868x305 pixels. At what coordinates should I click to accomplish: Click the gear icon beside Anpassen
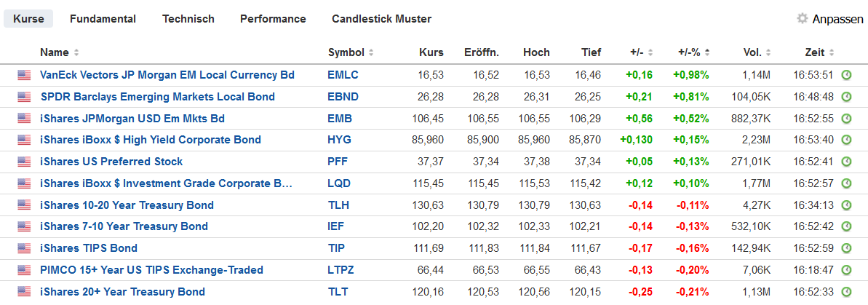coord(803,19)
